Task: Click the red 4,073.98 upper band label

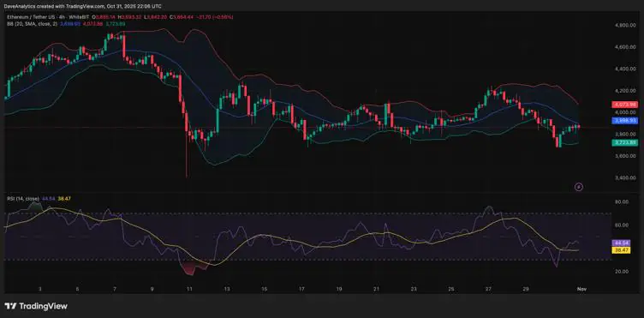Action: pyautogui.click(x=625, y=104)
